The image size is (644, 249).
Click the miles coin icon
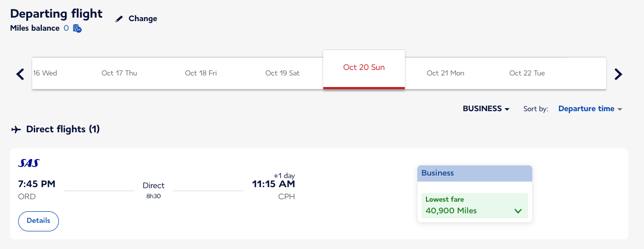(77, 29)
